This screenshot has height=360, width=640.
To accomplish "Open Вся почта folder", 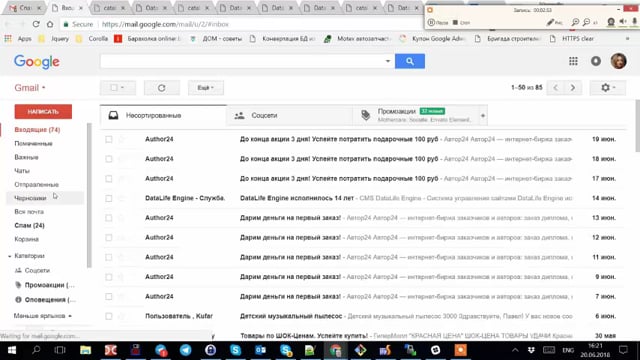I will pos(29,212).
